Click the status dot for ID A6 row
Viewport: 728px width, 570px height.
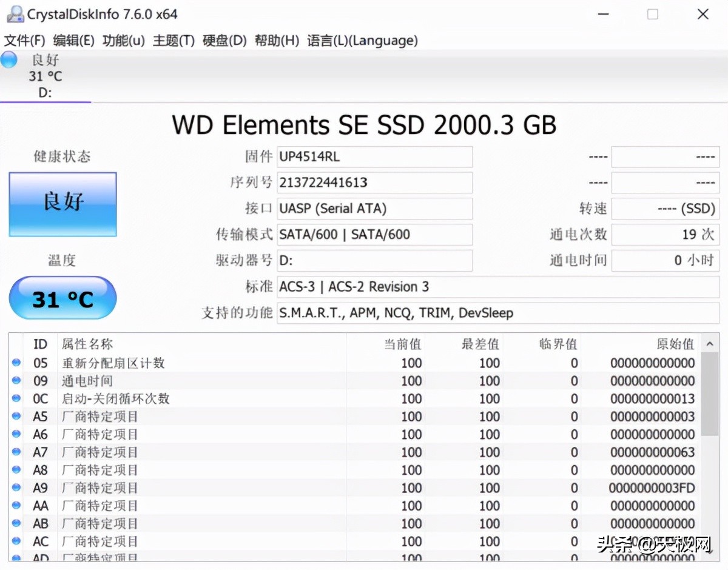pyautogui.click(x=16, y=434)
